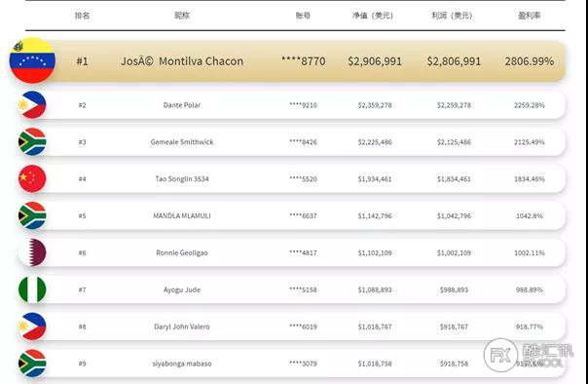This screenshot has height=384, width=588.
Task: Click the FX COOL watermark logo
Action: [x=529, y=355]
